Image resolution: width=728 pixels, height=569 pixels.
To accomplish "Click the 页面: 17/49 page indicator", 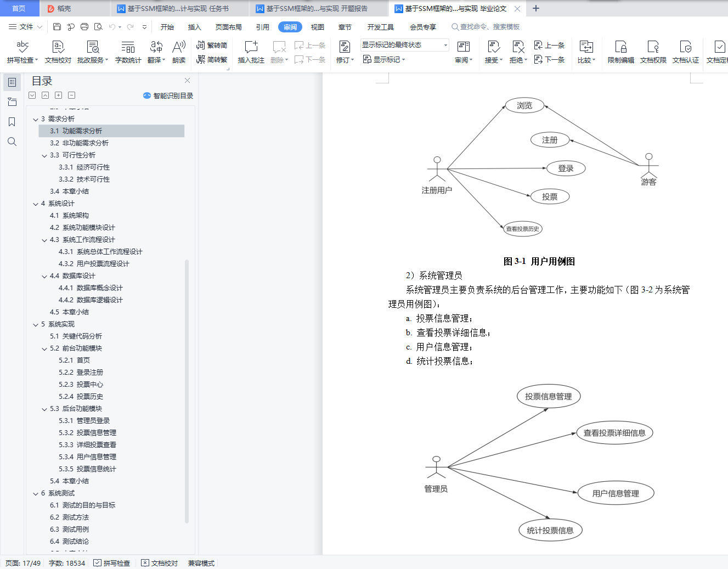I will click(23, 563).
